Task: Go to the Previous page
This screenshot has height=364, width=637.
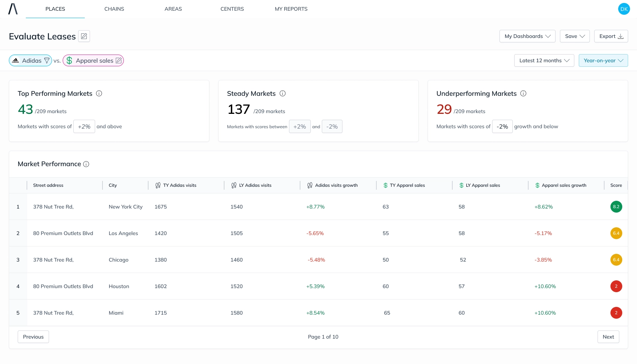Action: tap(33, 337)
